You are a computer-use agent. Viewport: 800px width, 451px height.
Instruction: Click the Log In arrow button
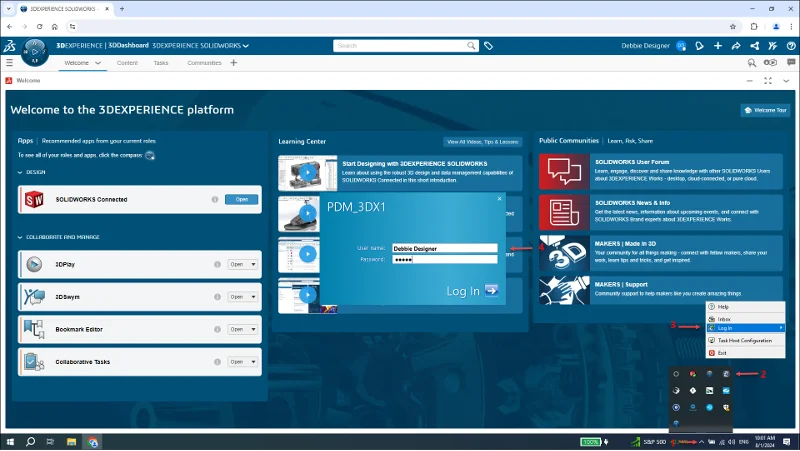[491, 290]
